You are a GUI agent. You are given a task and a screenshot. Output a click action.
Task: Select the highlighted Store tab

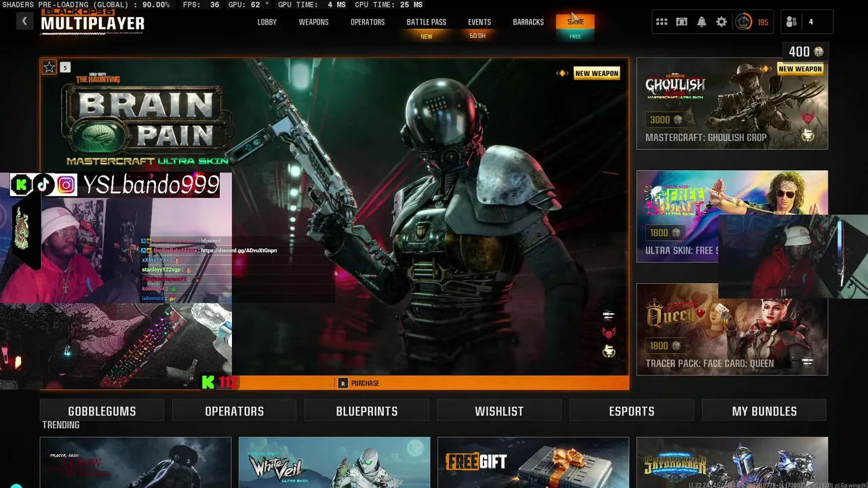[x=575, y=22]
